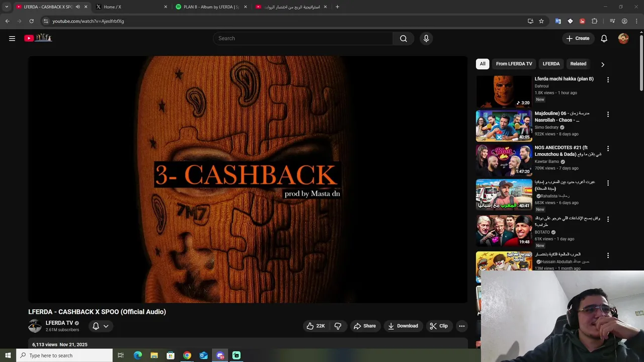644x362 pixels.
Task: Open Lferda machi hakka thumbnail
Action: pyautogui.click(x=504, y=92)
